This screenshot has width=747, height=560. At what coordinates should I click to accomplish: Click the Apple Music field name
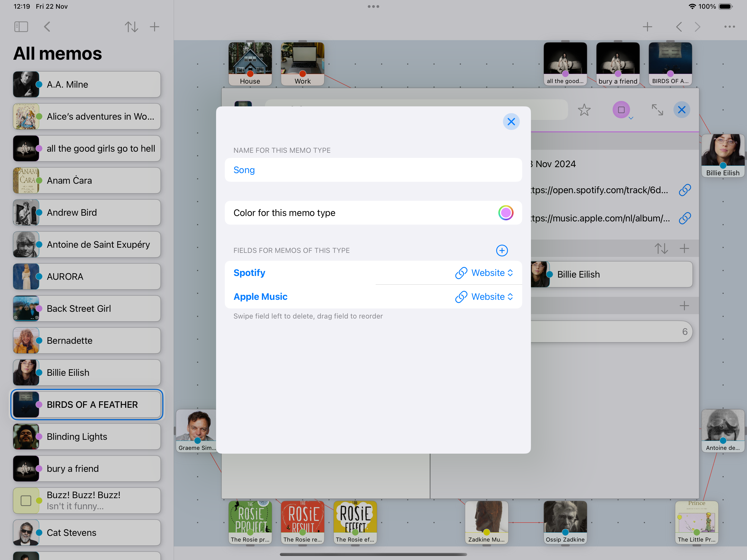(x=260, y=297)
